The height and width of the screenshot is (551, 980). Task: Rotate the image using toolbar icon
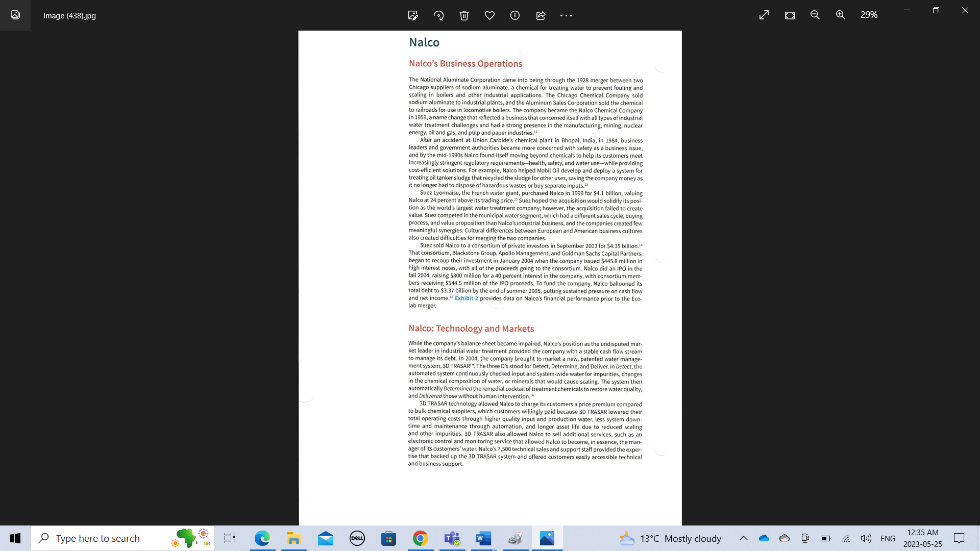(438, 15)
